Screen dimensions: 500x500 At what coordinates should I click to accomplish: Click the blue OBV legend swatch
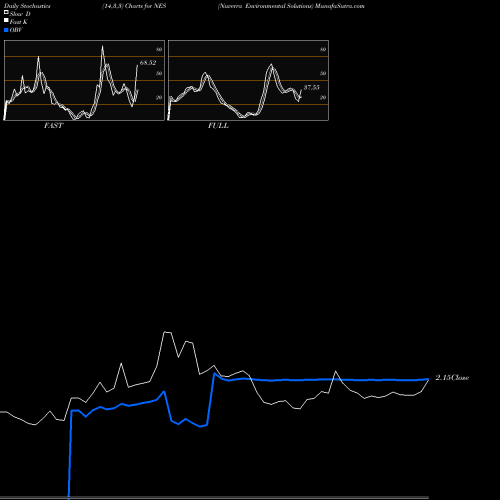click(x=6, y=30)
